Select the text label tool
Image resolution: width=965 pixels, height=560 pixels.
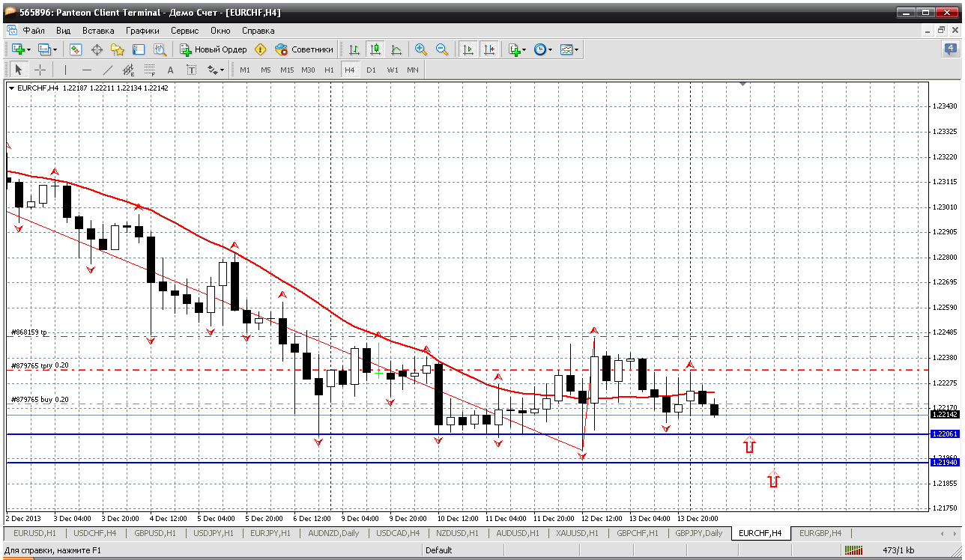tap(192, 70)
